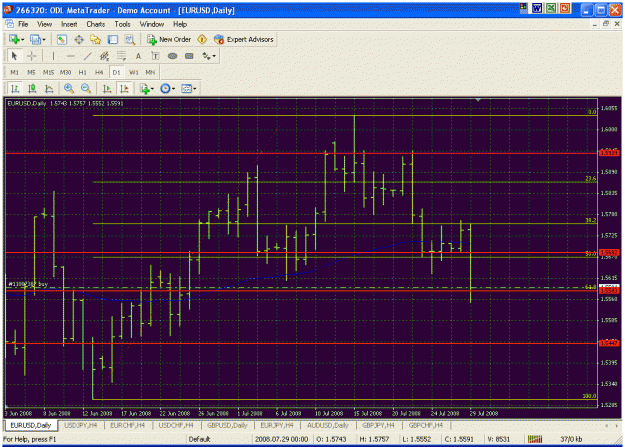Switch chart to M5 timeframe
The image size is (625, 447).
pyautogui.click(x=31, y=72)
